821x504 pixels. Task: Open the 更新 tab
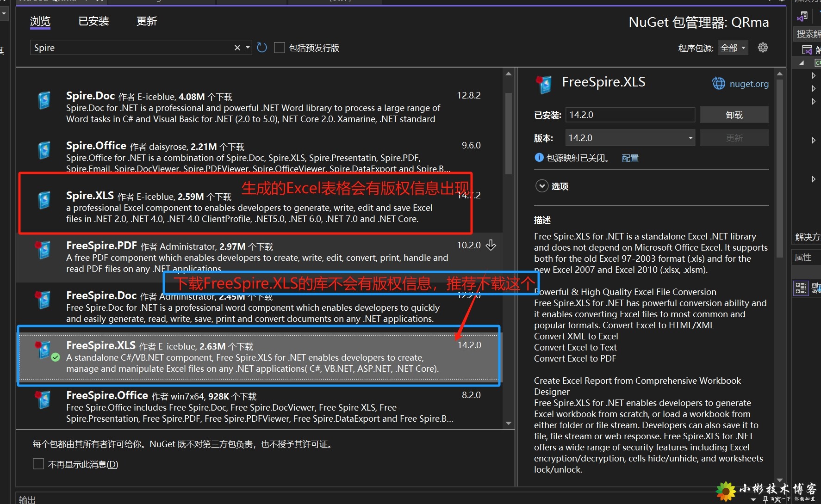(147, 21)
